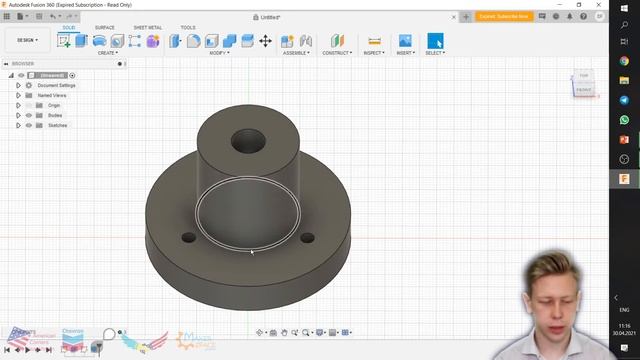Toggle visibility of the root component
This screenshot has width=640, height=360.
coord(21,76)
